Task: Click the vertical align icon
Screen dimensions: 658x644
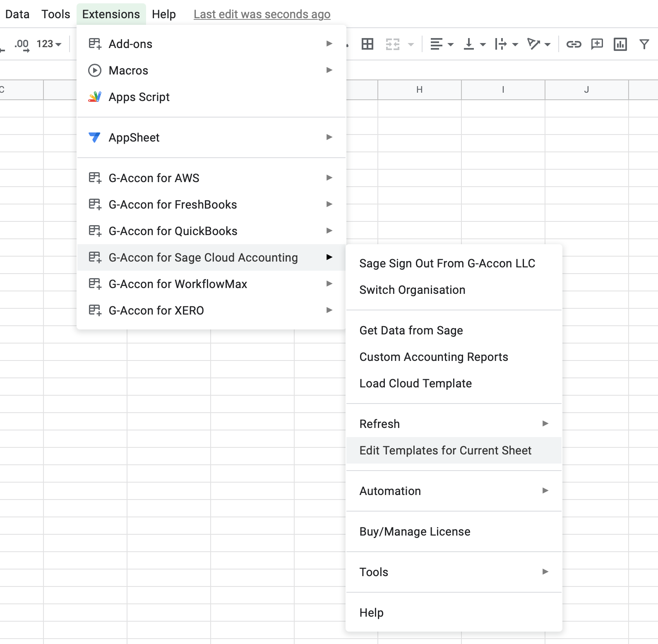Action: (469, 44)
